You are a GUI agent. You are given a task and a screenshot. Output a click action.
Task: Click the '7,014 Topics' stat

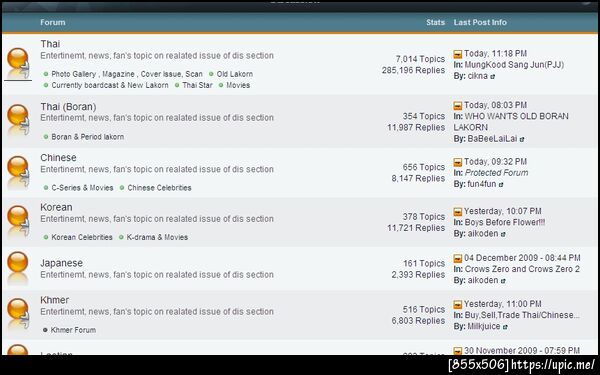pos(420,59)
